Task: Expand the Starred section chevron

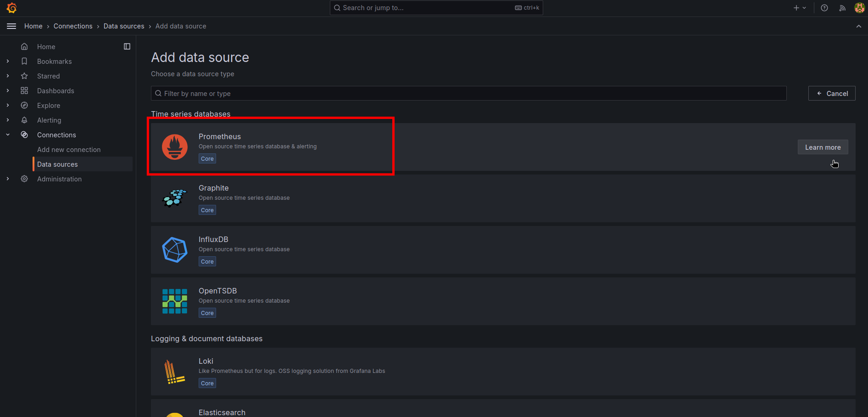Action: 8,76
